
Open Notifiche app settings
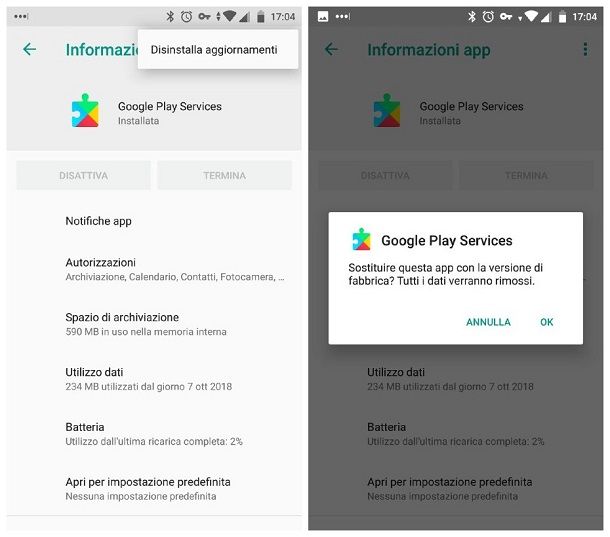pos(154,221)
